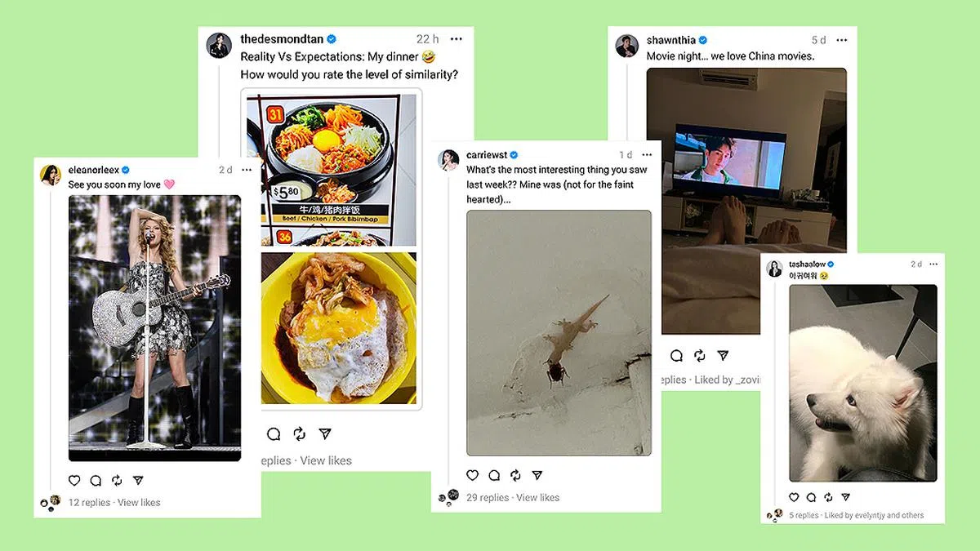
Task: Share thedesmondtan's dinner post
Action: point(325,433)
